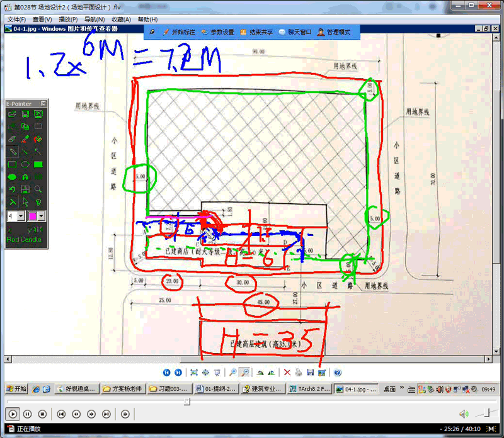
Task: Click the red delete X in viewer toolbar
Action: (x=287, y=373)
